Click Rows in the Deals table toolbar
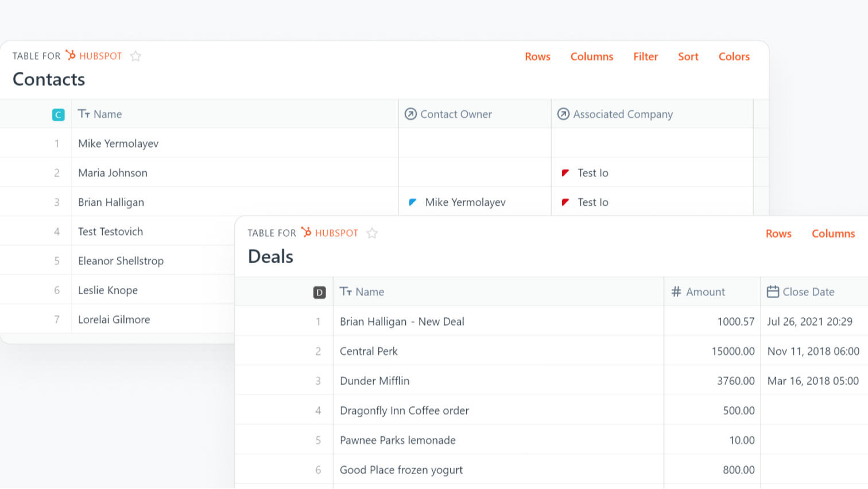 [778, 233]
